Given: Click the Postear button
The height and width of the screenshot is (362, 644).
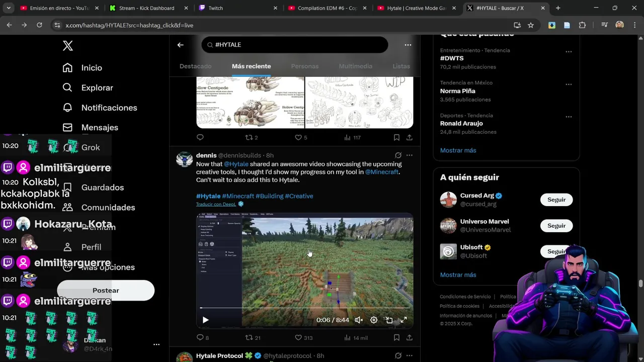Looking at the screenshot, I should point(106,291).
